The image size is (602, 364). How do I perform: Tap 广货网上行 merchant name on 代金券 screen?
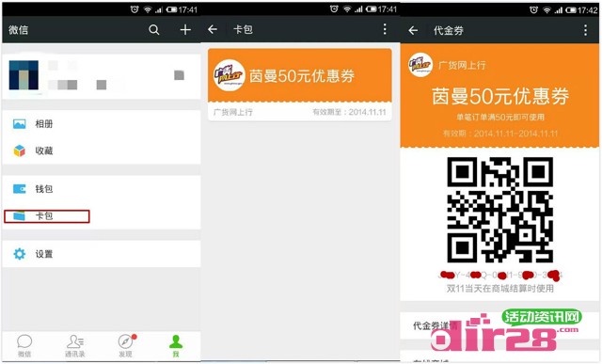tap(462, 65)
